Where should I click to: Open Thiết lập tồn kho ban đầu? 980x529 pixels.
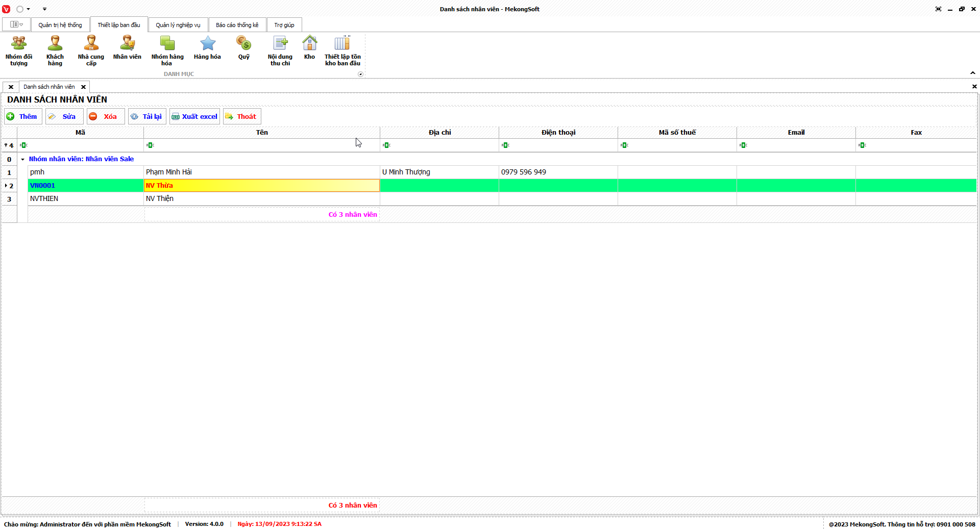342,51
